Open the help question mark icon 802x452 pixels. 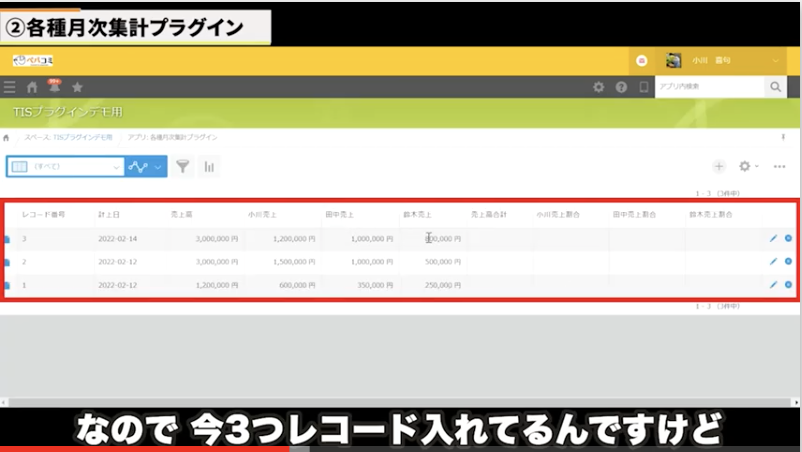click(621, 87)
